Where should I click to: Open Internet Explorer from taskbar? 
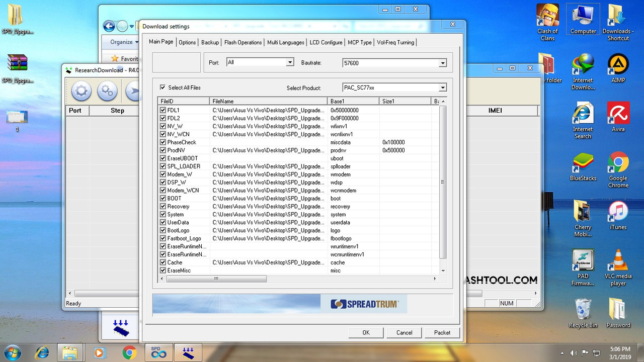click(x=42, y=352)
